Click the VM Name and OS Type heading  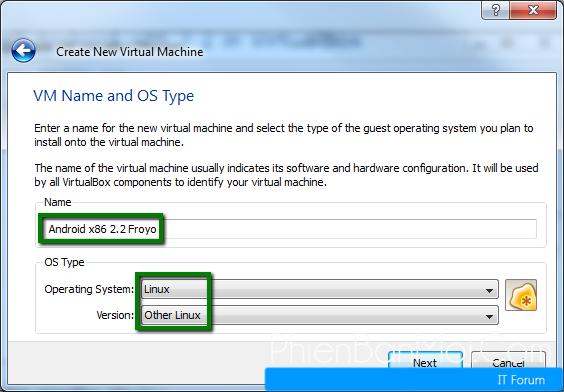click(114, 96)
